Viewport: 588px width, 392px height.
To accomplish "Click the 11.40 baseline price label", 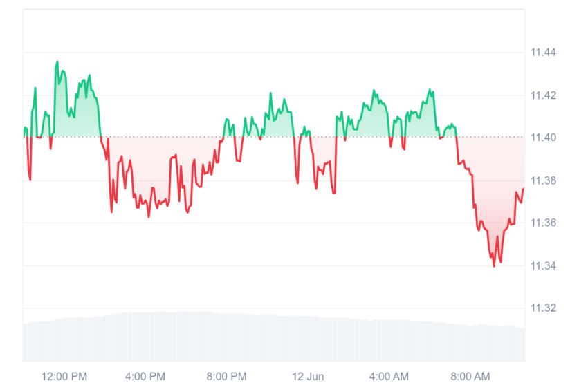I will click(x=543, y=138).
